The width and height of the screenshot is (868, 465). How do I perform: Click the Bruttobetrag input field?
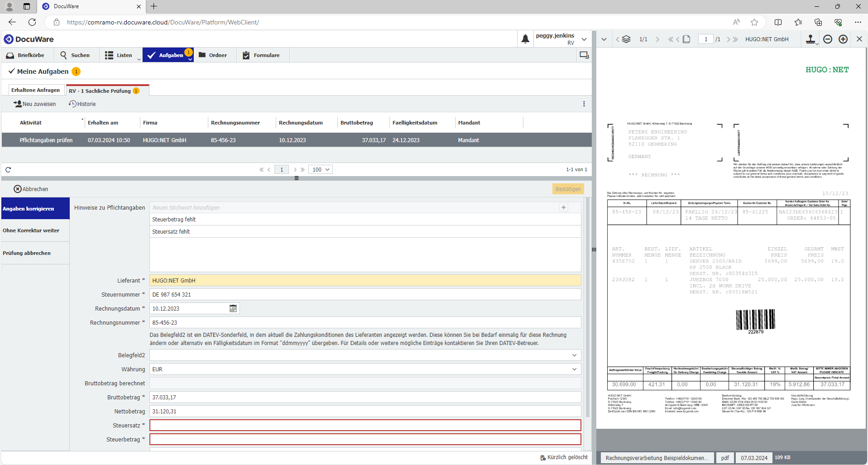tap(365, 398)
